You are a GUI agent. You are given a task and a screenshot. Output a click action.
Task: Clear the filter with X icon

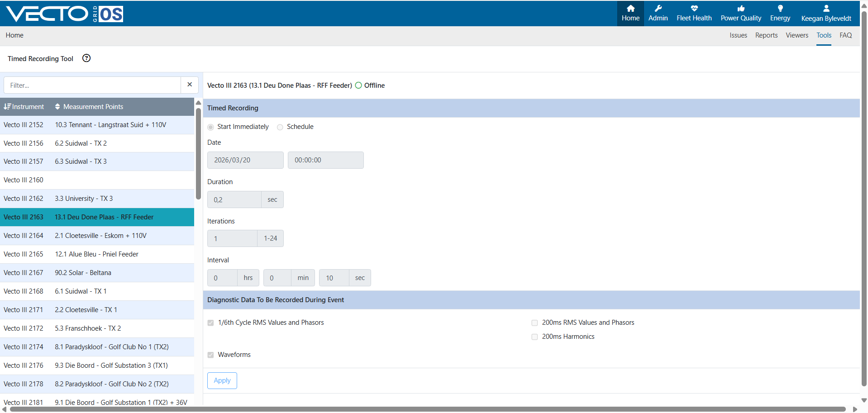tap(190, 85)
